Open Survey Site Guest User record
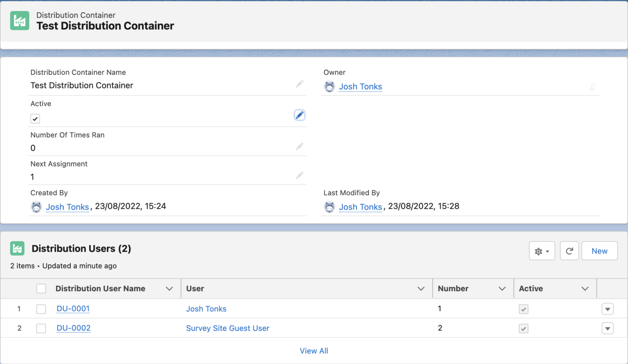628x364 pixels. (x=227, y=328)
